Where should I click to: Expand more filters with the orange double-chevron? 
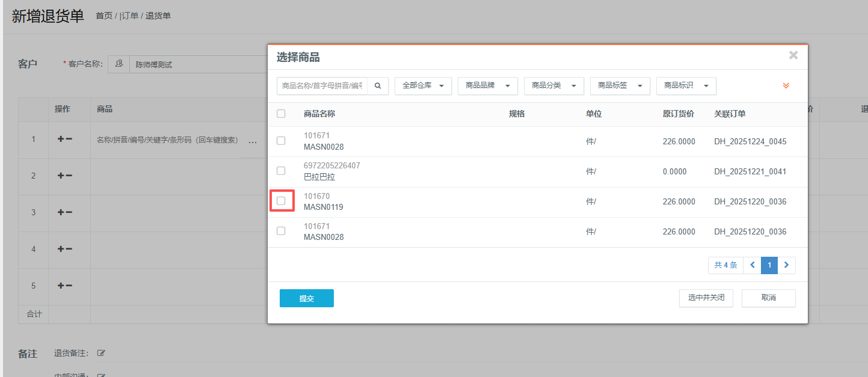pyautogui.click(x=786, y=86)
